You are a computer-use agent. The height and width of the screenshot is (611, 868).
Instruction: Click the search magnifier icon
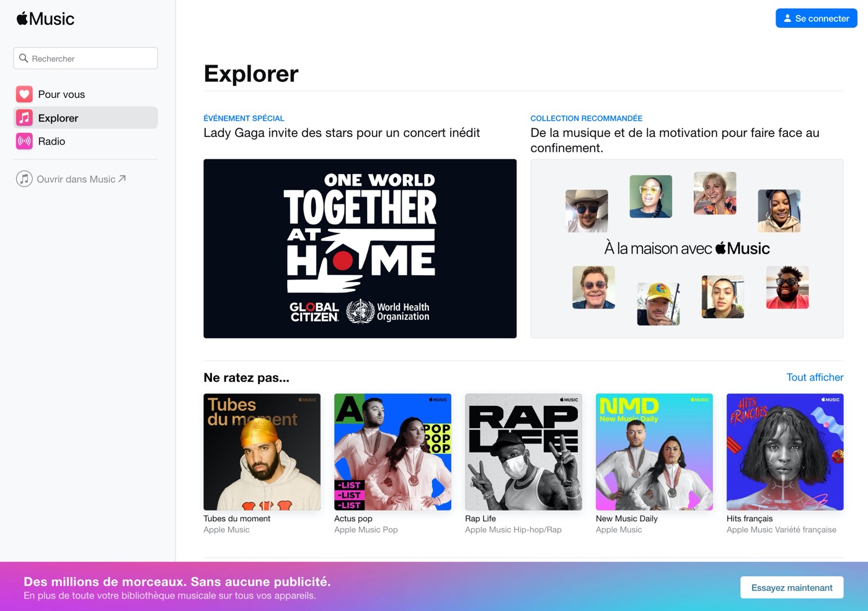click(x=24, y=58)
